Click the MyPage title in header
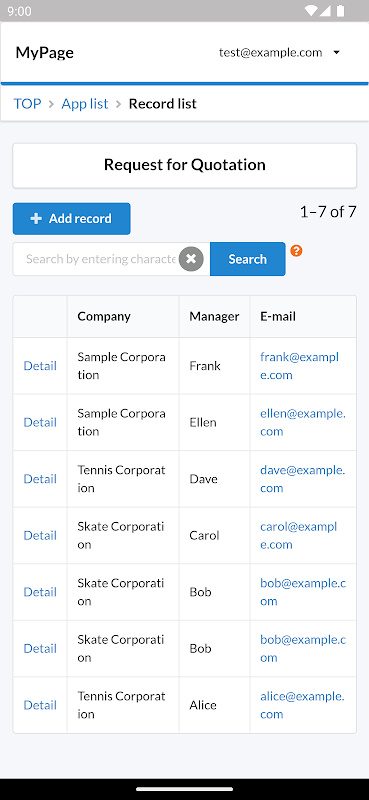Viewport: 369px width, 800px height. [44, 53]
